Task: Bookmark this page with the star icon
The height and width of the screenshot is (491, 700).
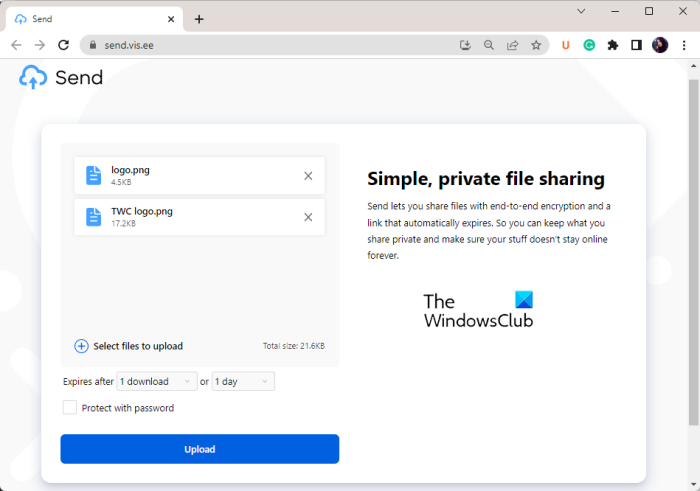Action: 536,45
